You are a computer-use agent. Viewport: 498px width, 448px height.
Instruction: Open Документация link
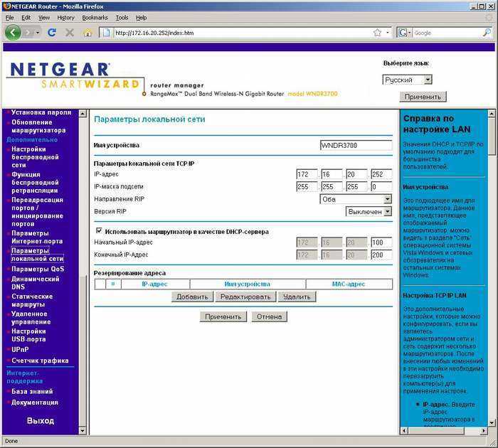coord(35,402)
